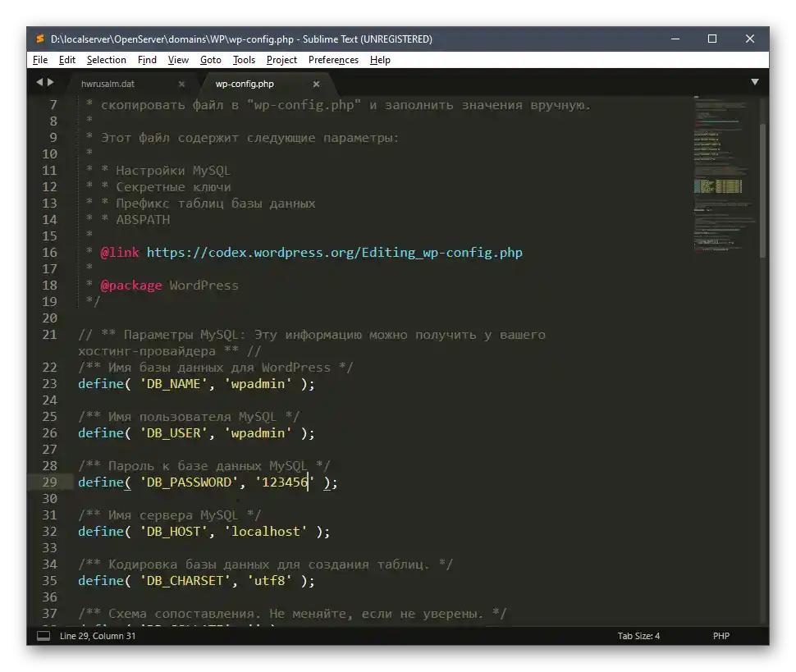Click line number 29 in gutter

pos(49,482)
